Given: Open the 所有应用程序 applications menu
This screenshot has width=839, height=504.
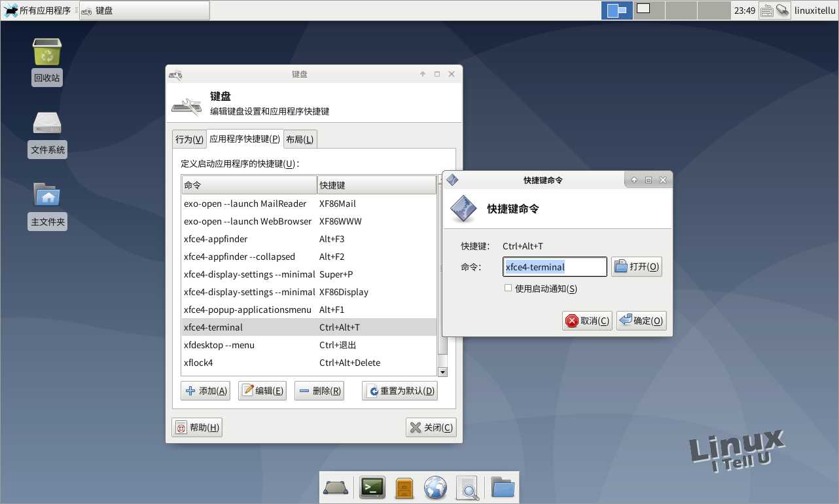Looking at the screenshot, I should tap(37, 10).
